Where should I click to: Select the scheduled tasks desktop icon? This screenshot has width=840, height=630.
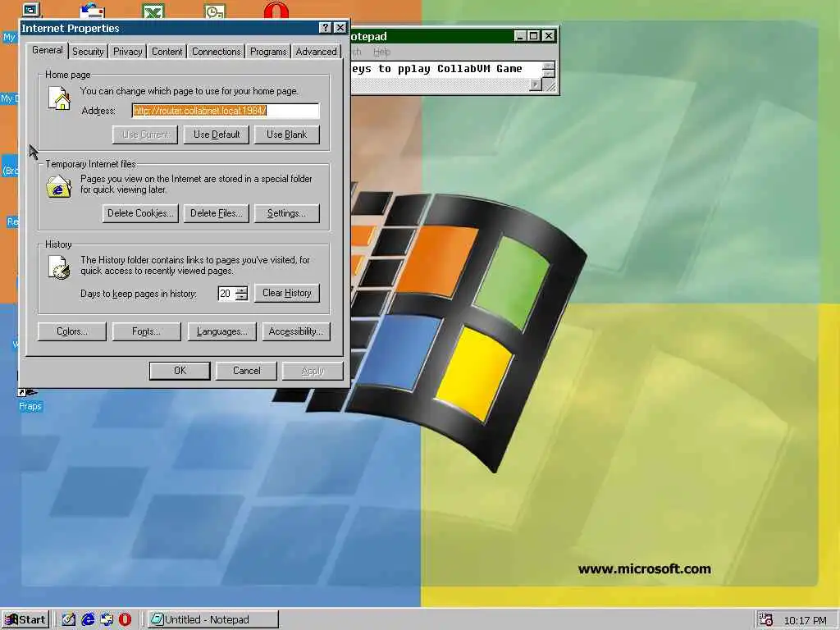(x=215, y=10)
